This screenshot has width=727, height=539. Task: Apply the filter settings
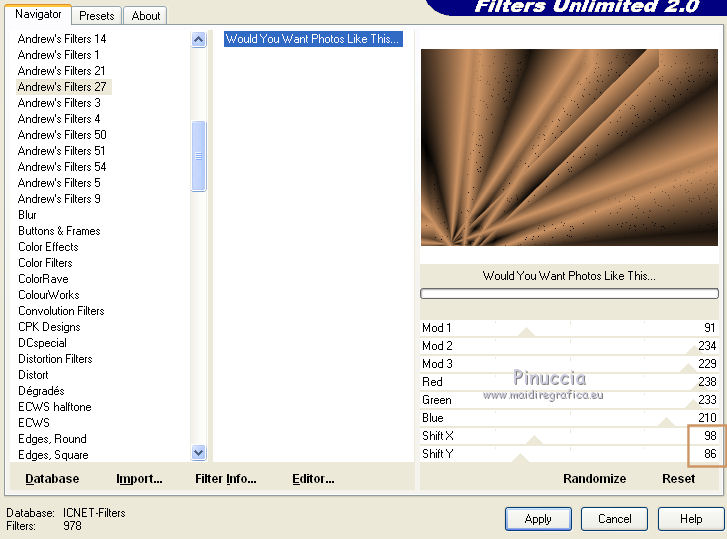(538, 519)
